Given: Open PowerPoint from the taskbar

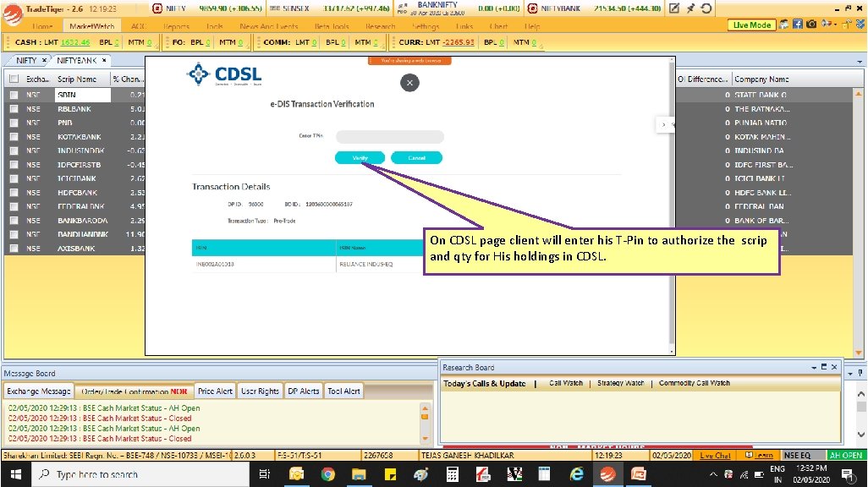Looking at the screenshot, I should (638, 474).
